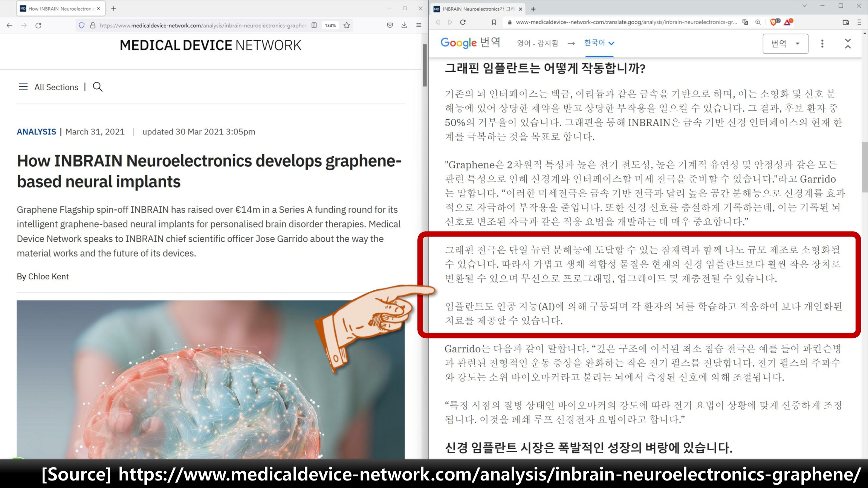Toggle Firefox reader view icon
This screenshot has width=868, height=488.
pos(314,26)
